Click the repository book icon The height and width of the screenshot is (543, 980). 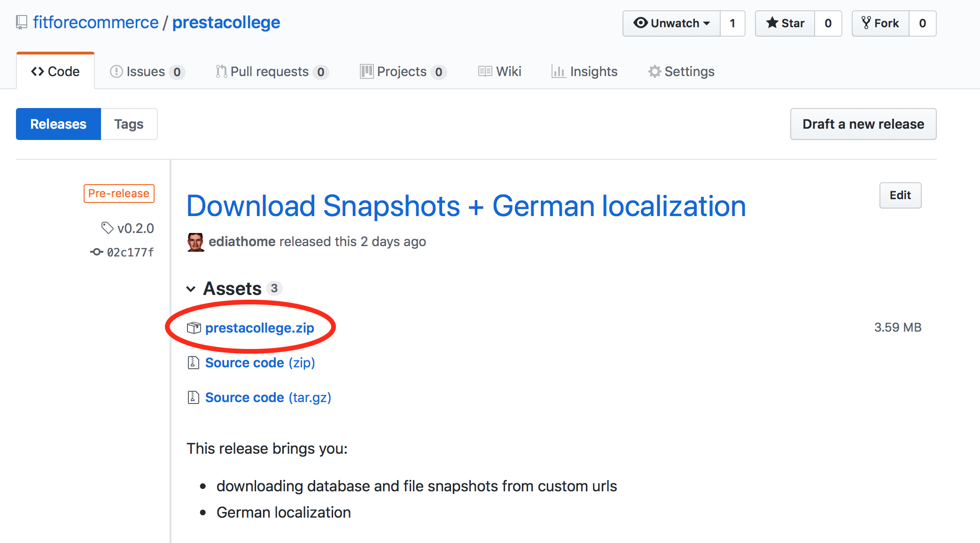point(22,23)
